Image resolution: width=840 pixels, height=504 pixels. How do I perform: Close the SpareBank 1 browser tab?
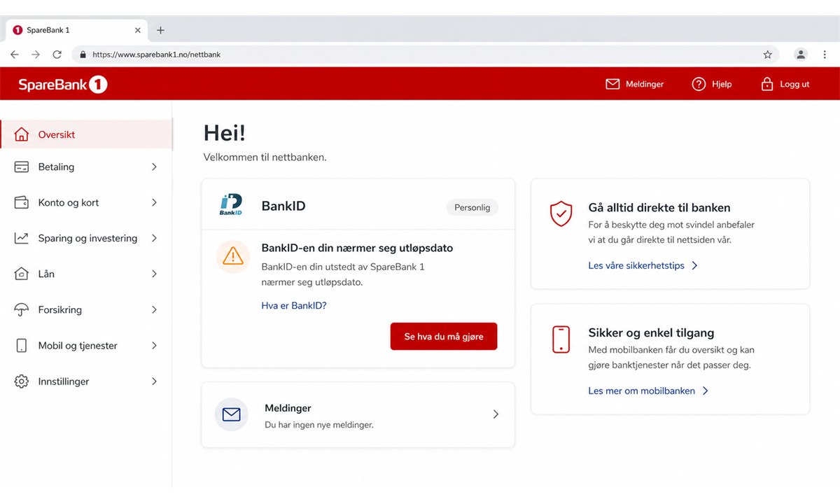(x=138, y=30)
